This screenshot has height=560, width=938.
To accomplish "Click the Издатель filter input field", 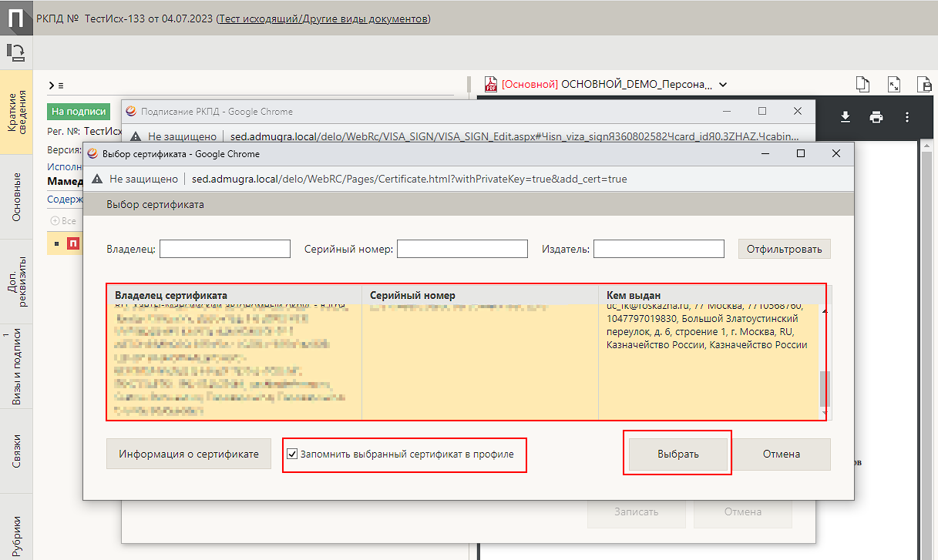I will click(659, 249).
